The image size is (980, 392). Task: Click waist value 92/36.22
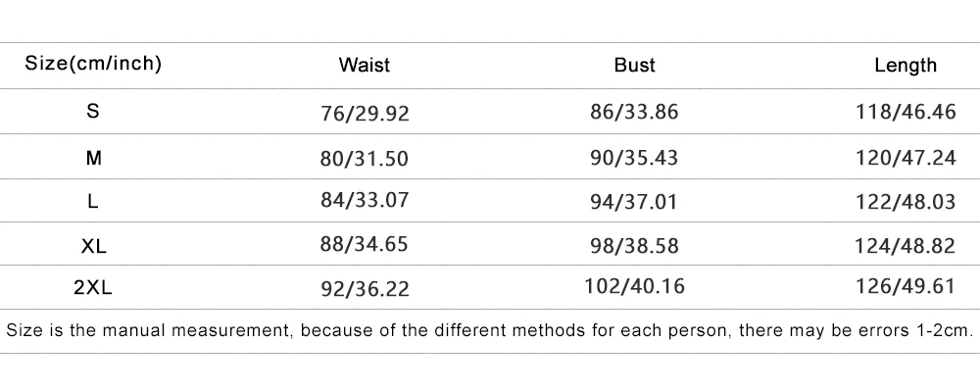coord(364,289)
